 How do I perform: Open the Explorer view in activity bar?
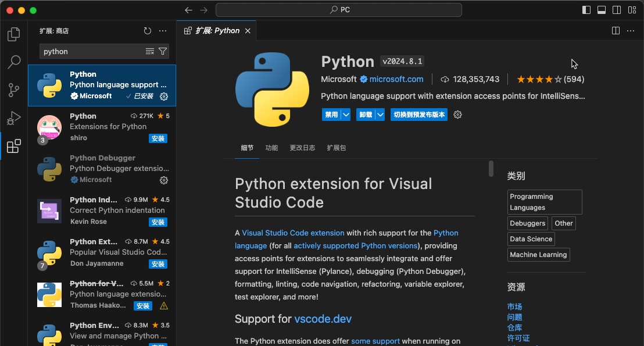pos(13,34)
